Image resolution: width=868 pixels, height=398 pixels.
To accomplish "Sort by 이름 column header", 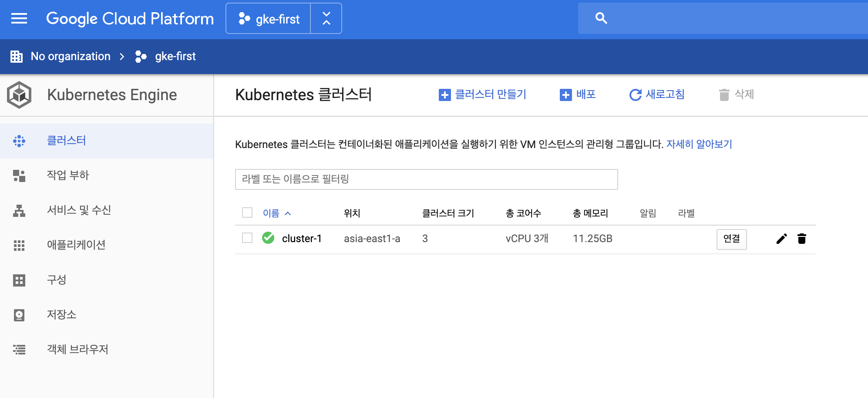I will (x=271, y=213).
